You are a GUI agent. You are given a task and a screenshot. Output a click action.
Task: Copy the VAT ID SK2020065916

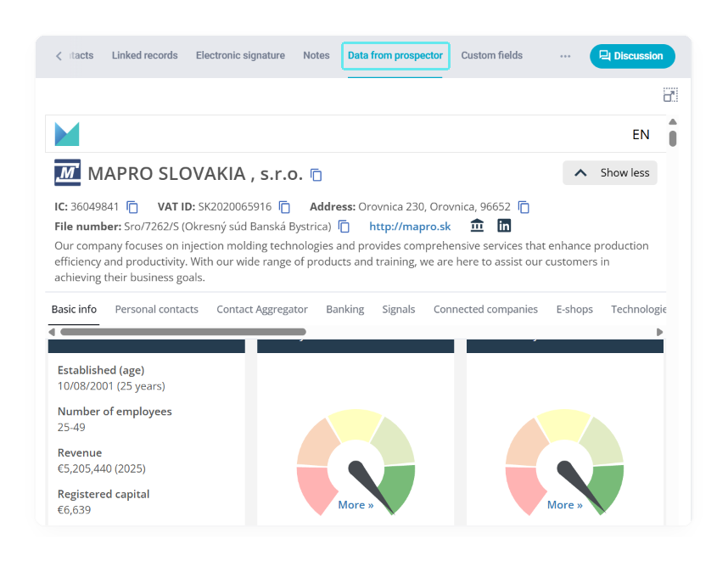[x=284, y=207]
